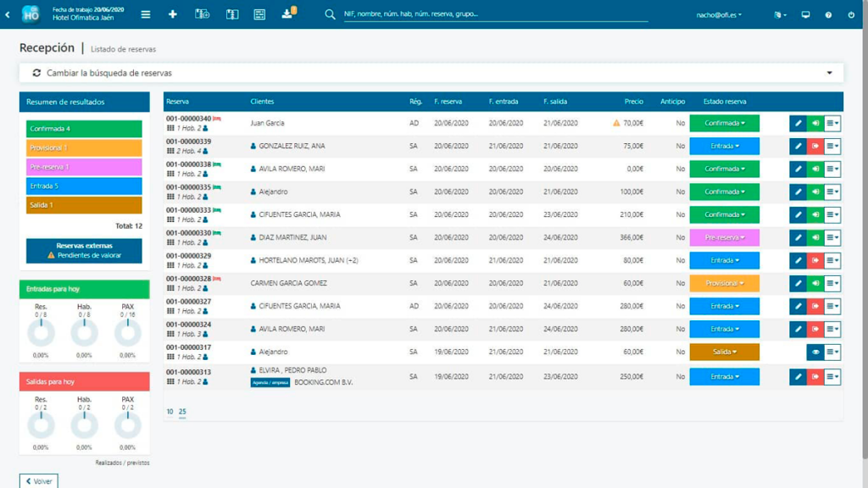Click the search magnifier icon
This screenshot has width=868, height=488.
tap(331, 14)
